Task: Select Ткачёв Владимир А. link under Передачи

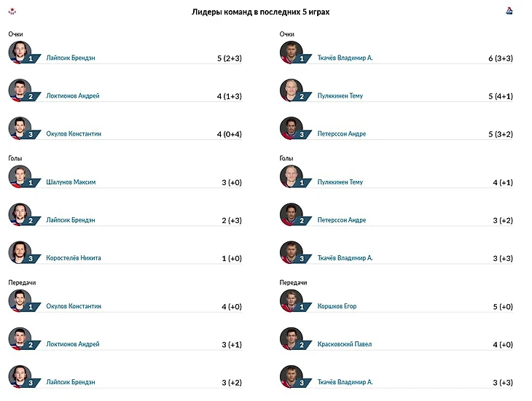Action: tap(345, 382)
